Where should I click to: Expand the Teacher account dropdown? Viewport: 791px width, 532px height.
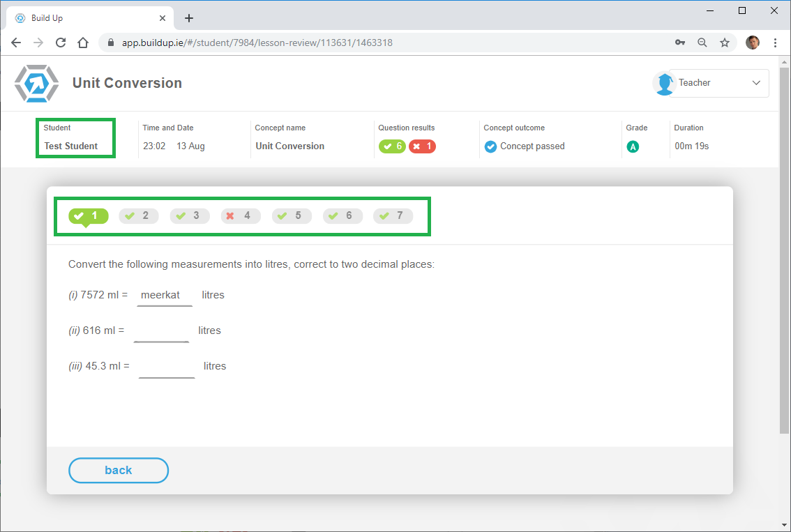point(756,83)
